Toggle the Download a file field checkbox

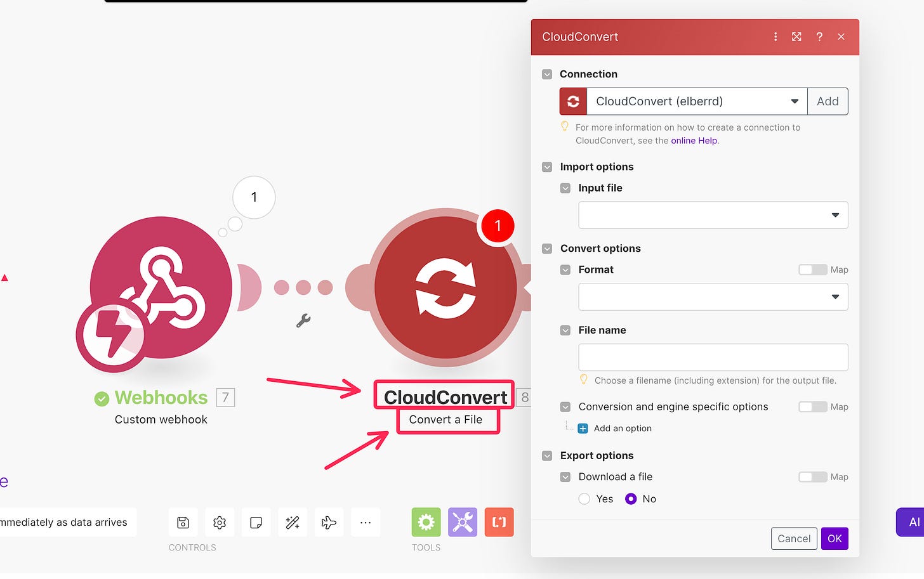(565, 477)
